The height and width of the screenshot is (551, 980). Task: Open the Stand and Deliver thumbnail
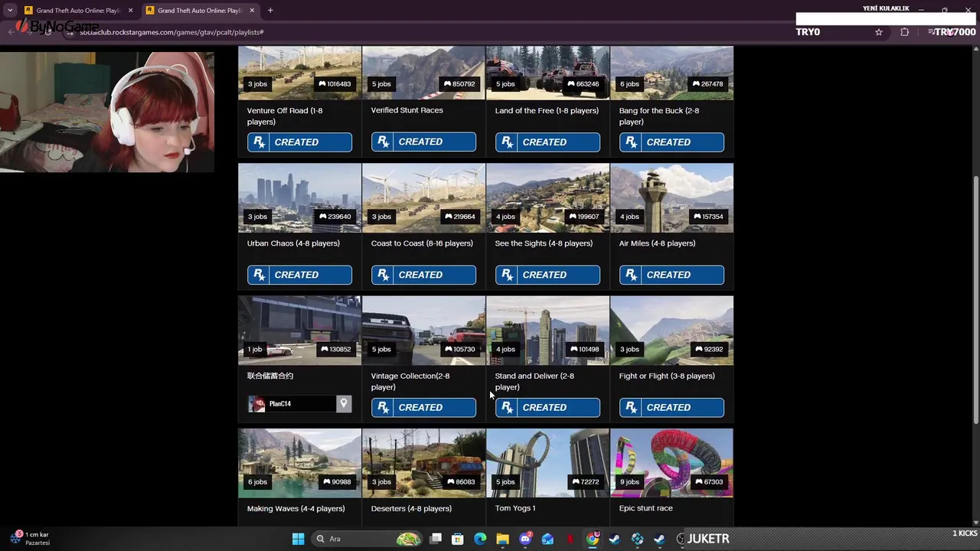[x=547, y=330]
